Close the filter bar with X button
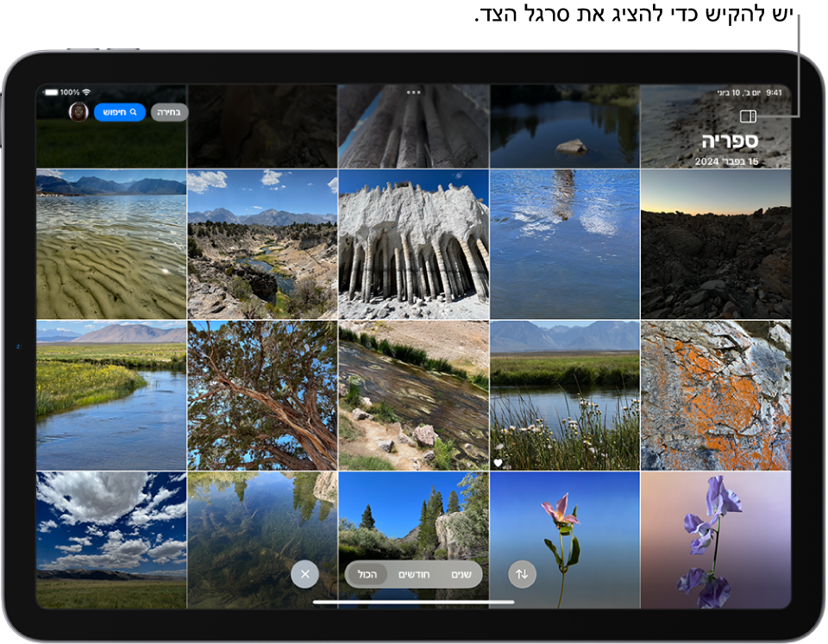 [x=304, y=574]
